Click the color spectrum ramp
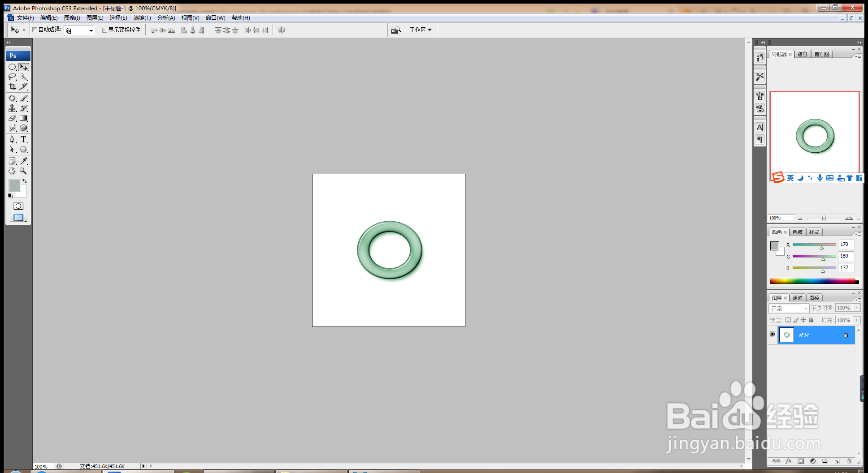 click(x=814, y=281)
